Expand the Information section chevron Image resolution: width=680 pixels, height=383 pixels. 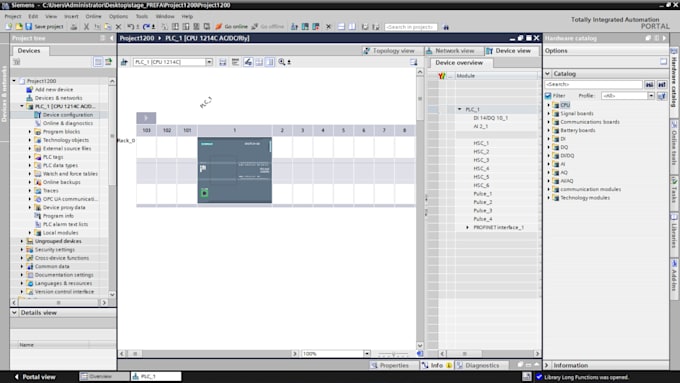coord(547,365)
